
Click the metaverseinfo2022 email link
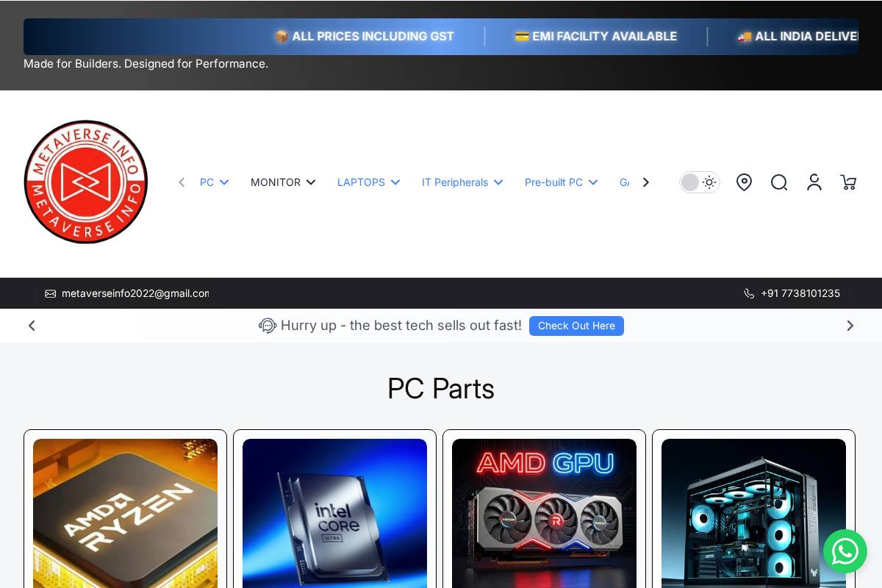[x=135, y=293]
